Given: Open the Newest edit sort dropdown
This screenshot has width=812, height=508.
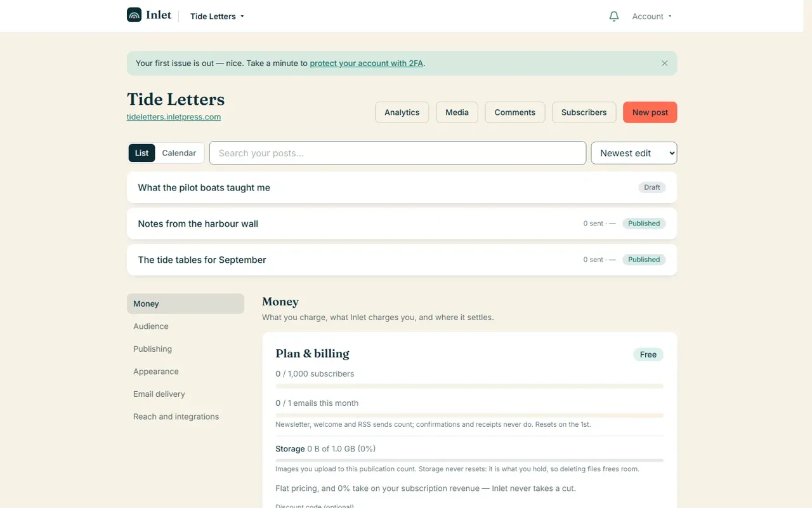Looking at the screenshot, I should (x=634, y=153).
